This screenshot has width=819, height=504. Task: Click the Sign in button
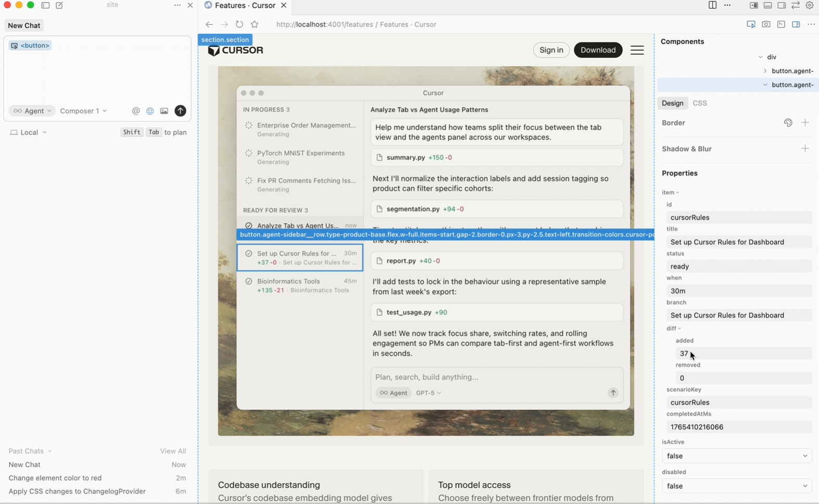tap(551, 50)
